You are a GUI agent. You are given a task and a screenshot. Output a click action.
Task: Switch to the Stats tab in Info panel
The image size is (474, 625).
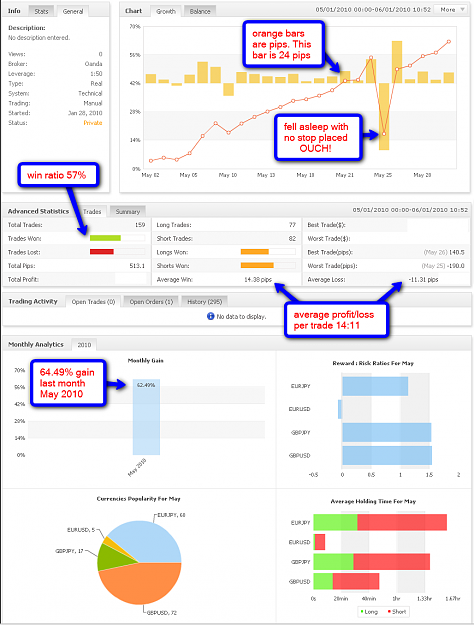[41, 11]
